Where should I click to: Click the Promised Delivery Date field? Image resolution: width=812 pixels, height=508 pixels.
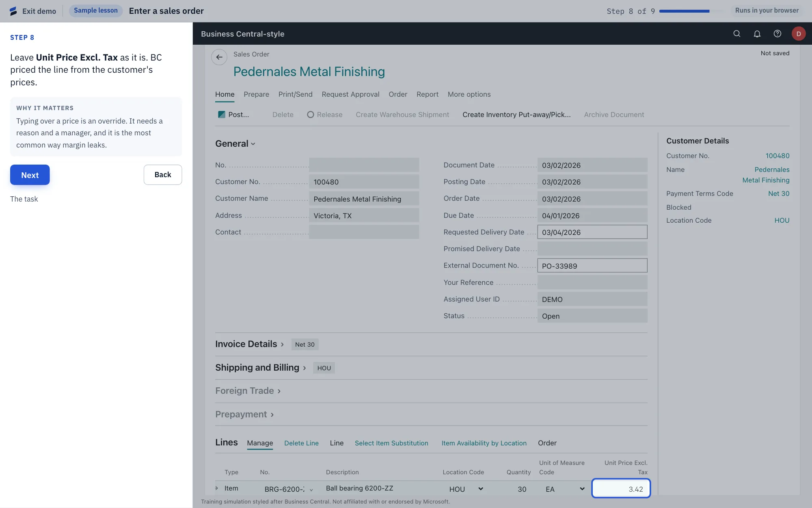592,249
